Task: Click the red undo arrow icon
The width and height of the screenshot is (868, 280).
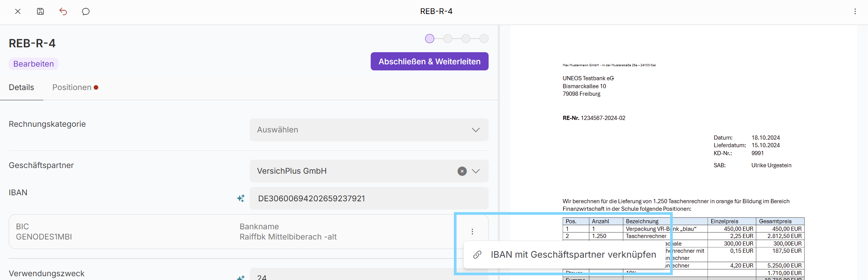Action: tap(63, 11)
